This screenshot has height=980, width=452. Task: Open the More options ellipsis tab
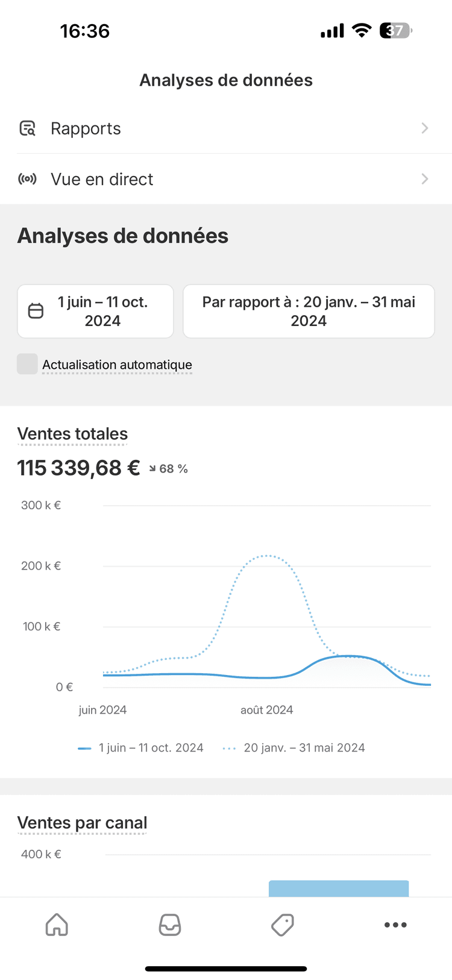pos(395,925)
